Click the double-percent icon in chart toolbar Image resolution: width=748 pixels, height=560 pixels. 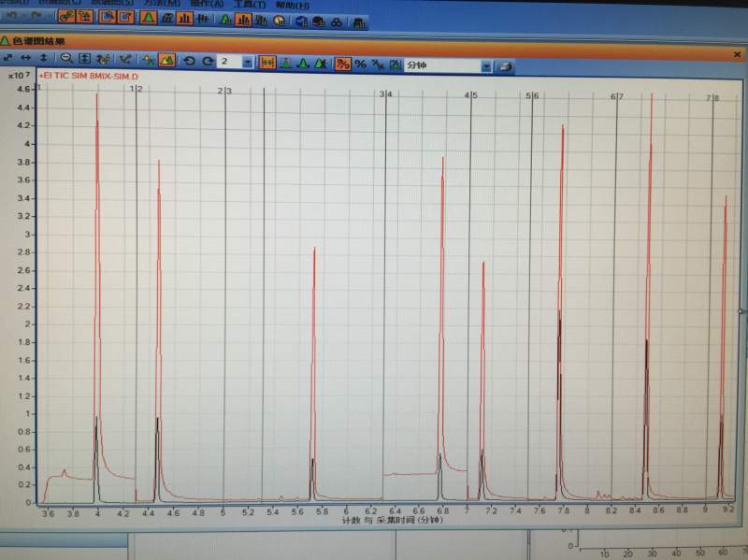pos(378,65)
